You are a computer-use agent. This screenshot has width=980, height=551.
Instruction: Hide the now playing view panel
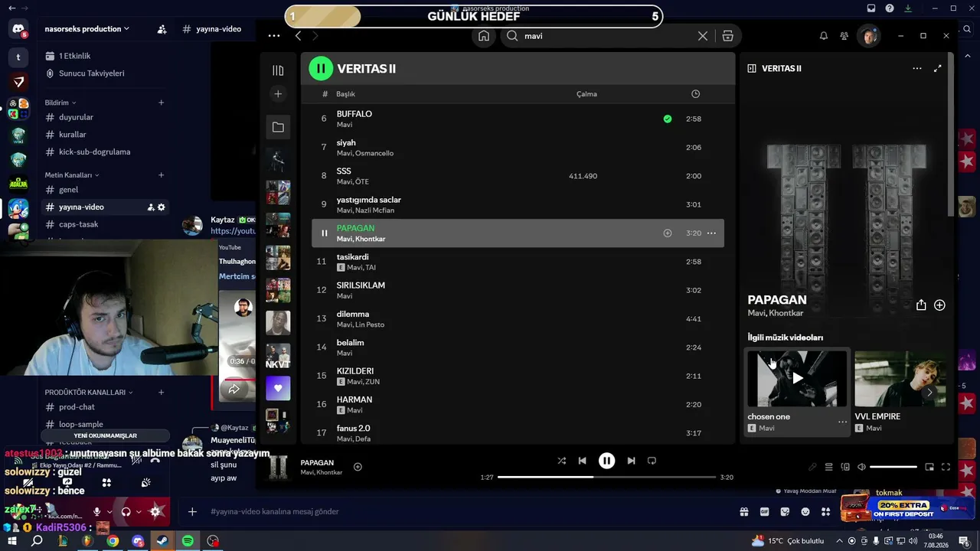[x=752, y=68]
